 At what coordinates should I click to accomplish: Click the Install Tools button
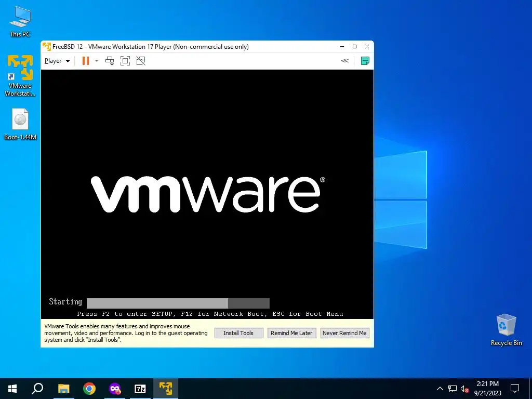click(x=238, y=333)
